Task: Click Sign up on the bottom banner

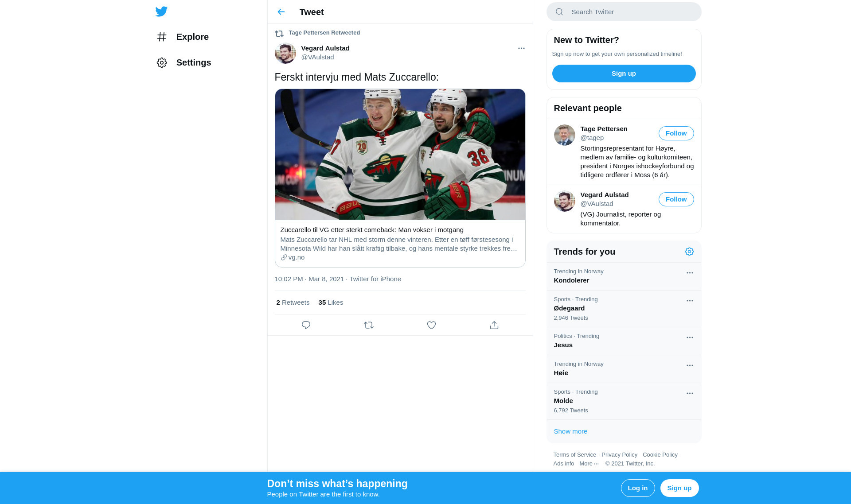Action: click(x=679, y=488)
